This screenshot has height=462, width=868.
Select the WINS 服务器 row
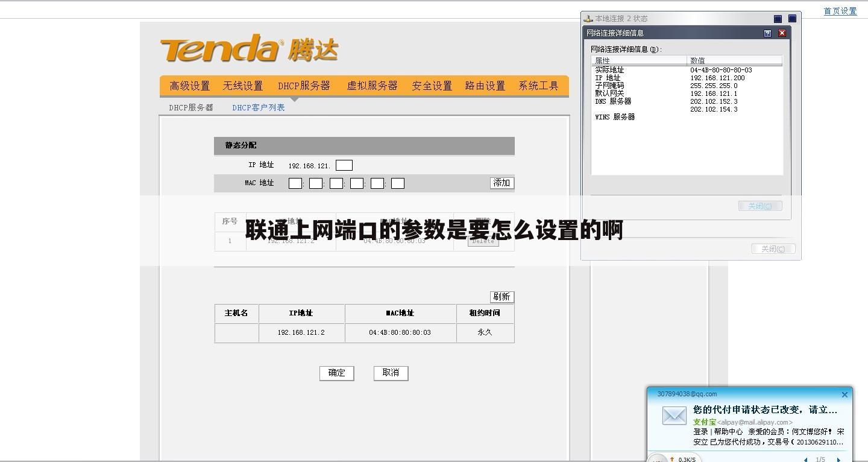(687, 117)
